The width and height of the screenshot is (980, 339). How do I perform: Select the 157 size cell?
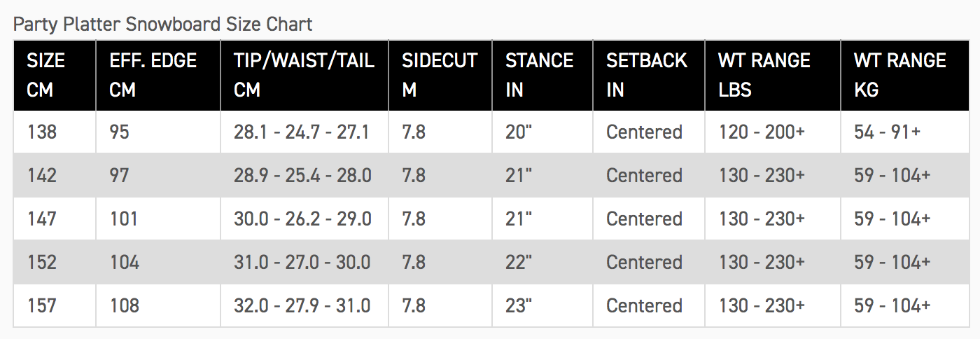(x=42, y=305)
